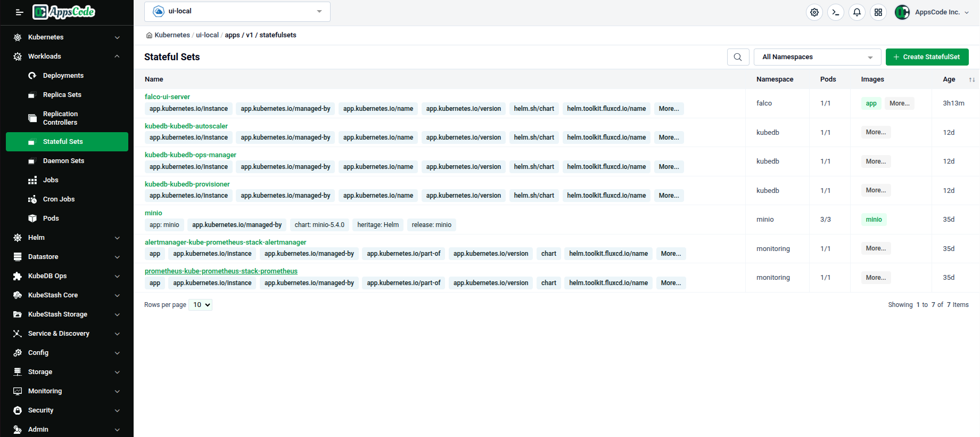Open the ui-local cluster dropdown
Image resolution: width=980 pixels, height=437 pixels.
tap(237, 11)
